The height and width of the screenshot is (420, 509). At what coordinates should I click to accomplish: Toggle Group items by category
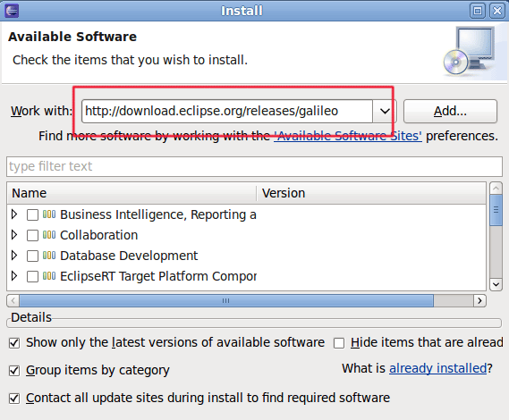(14, 370)
